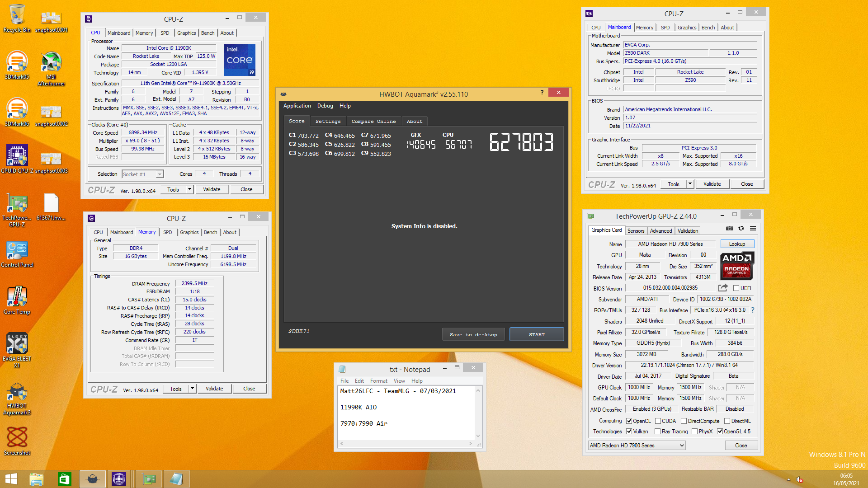
Task: Click Notepad text area line '11990K AIO'
Action: 359,407
